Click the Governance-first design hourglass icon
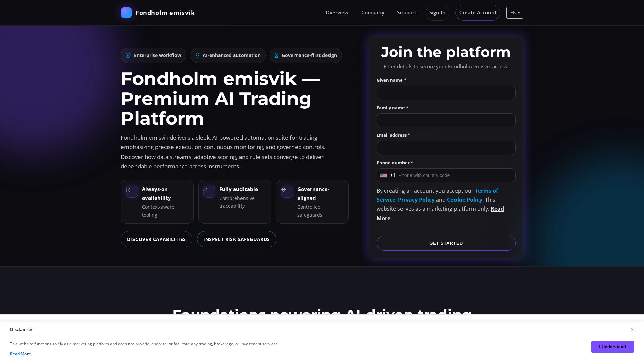The image size is (644, 362). coord(276,55)
